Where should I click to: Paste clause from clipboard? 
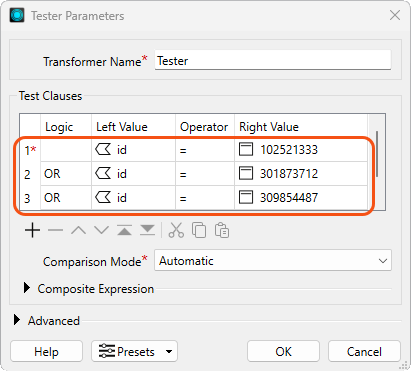pos(222,230)
